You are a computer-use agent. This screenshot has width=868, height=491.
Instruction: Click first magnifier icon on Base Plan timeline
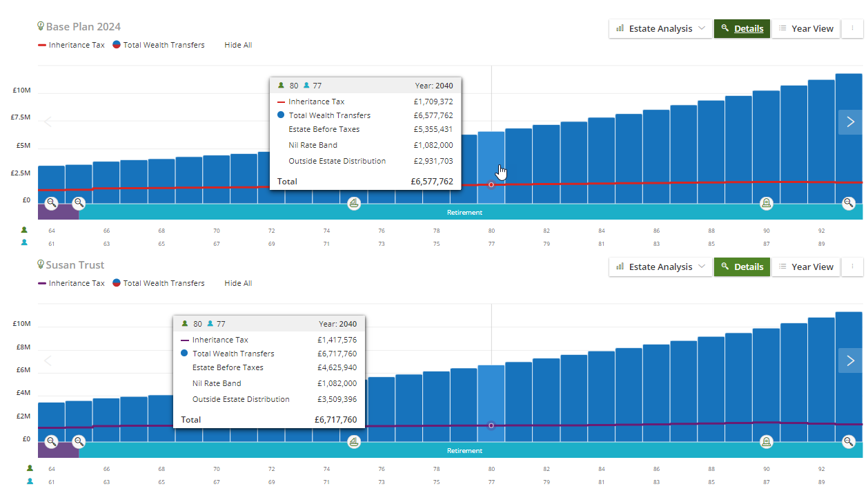coord(52,203)
